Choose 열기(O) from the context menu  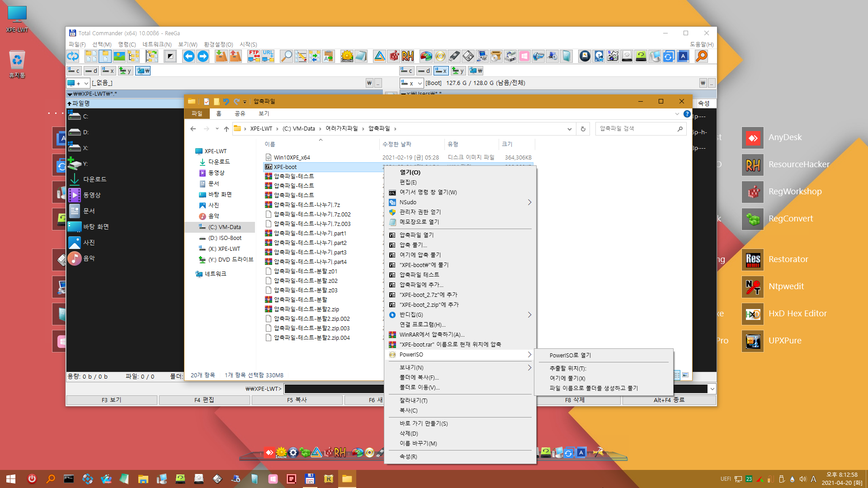point(460,172)
